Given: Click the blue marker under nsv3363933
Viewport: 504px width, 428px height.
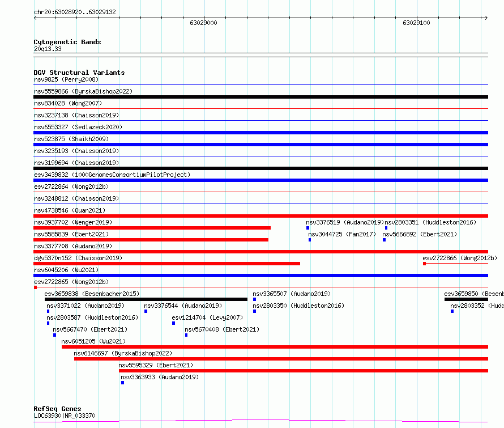Looking at the screenshot, I should click(x=122, y=383).
